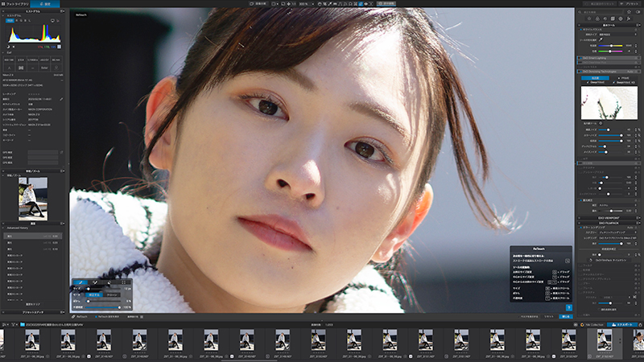Click the correction search field in right panel
The width and height of the screenshot is (644, 362).
600,12
